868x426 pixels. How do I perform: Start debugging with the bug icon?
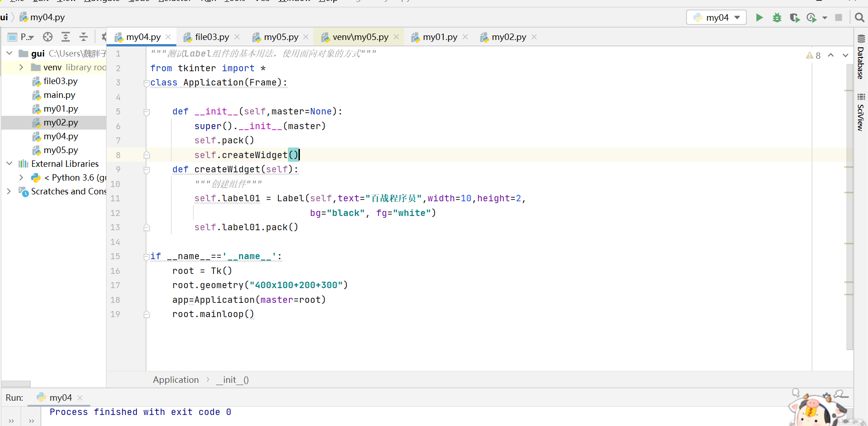(777, 17)
